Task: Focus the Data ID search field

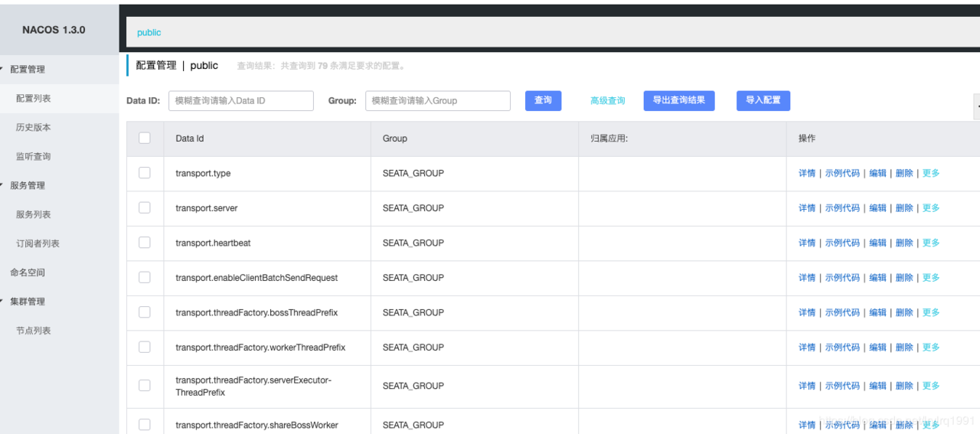Action: tap(241, 101)
